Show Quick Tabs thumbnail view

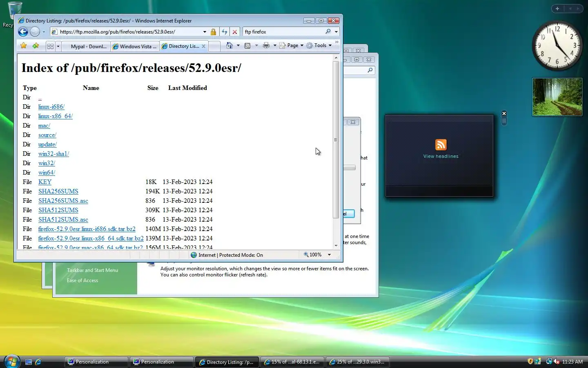(x=51, y=46)
